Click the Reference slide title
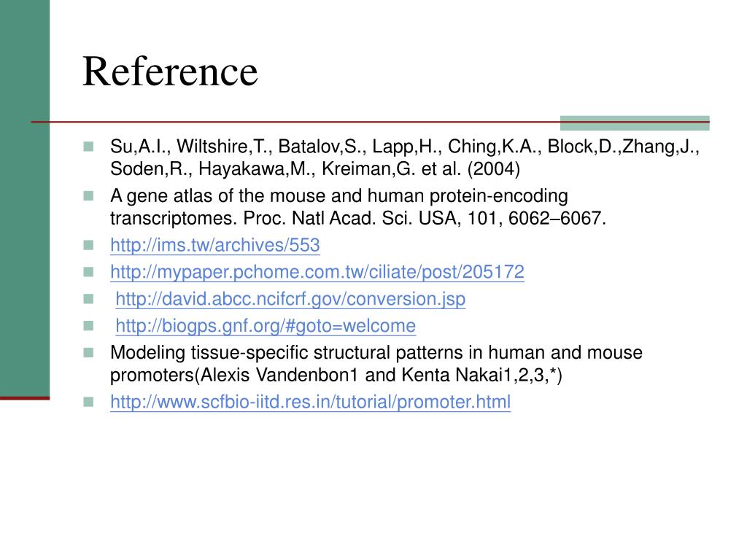This screenshot has height=560, width=747. 170,71
